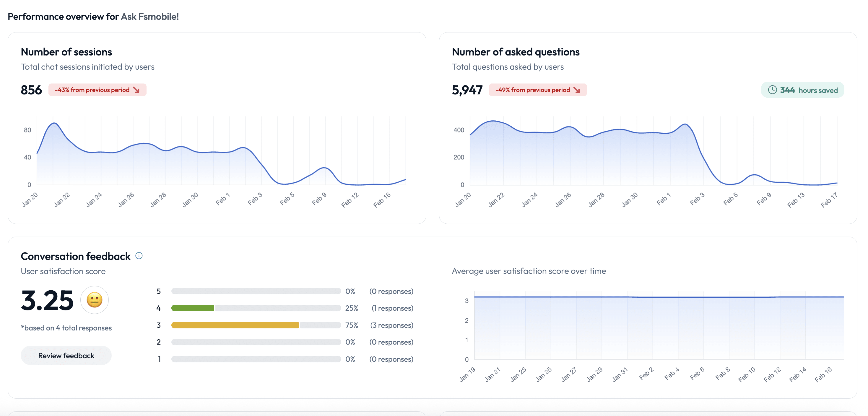Image resolution: width=868 pixels, height=416 pixels.
Task: Click the sessions downward trend arrow icon
Action: 136,90
